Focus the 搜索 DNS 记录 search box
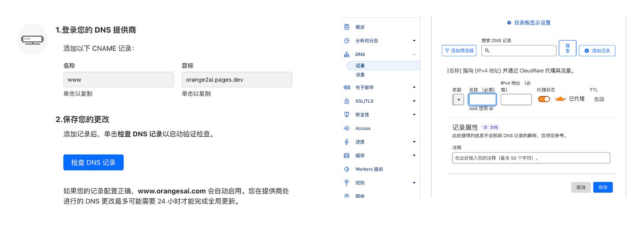The height and width of the screenshot is (232, 644). 519,51
